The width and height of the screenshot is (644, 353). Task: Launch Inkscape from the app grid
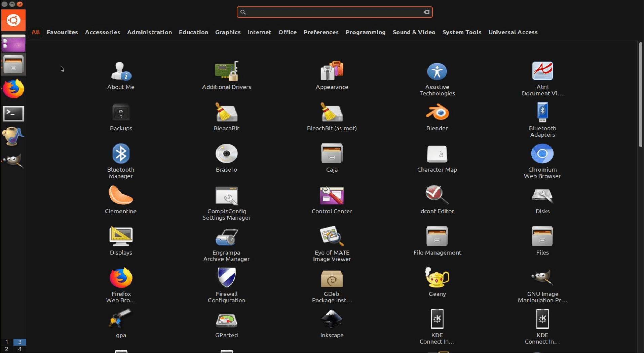pos(332,324)
